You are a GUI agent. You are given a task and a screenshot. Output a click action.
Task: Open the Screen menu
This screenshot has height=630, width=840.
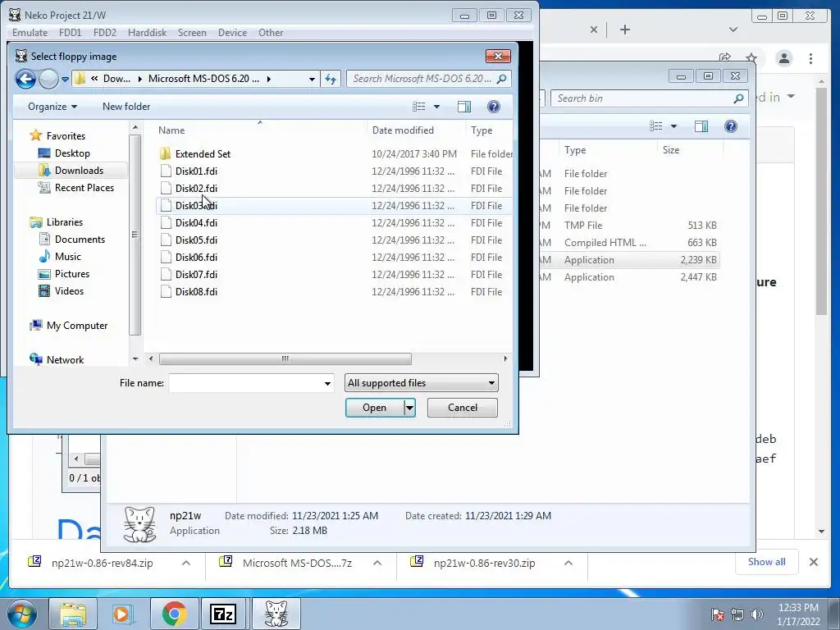pyautogui.click(x=192, y=33)
